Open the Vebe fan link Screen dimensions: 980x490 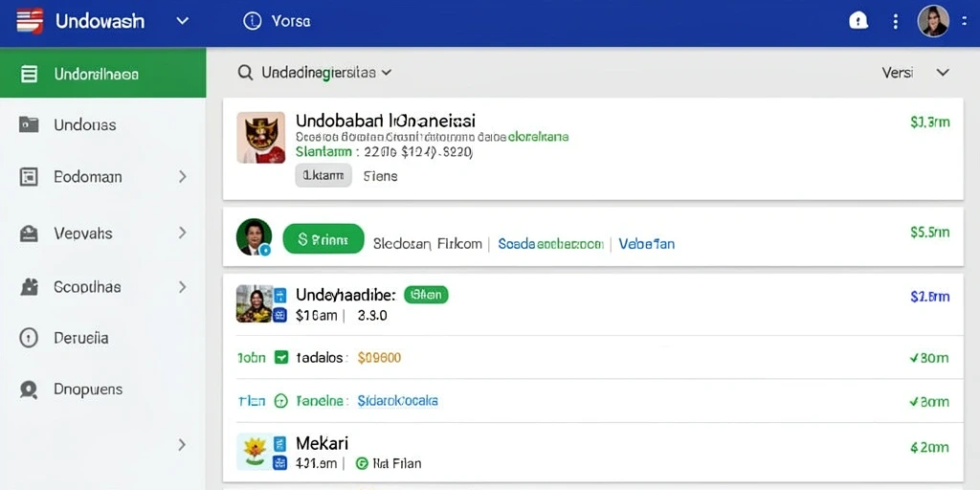click(x=647, y=244)
